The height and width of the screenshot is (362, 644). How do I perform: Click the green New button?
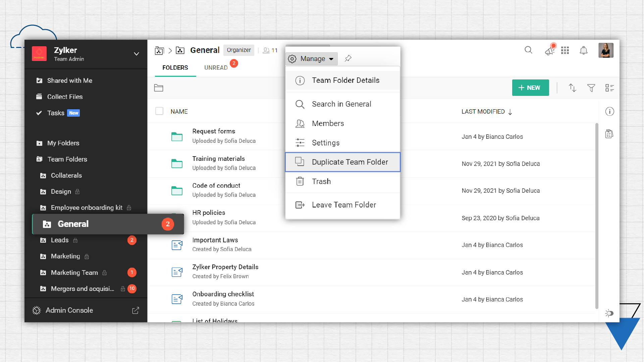tap(530, 88)
